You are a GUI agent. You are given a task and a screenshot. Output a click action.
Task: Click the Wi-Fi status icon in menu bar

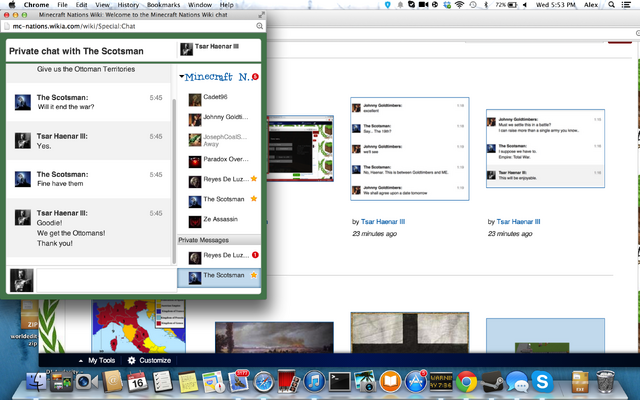tap(460, 5)
